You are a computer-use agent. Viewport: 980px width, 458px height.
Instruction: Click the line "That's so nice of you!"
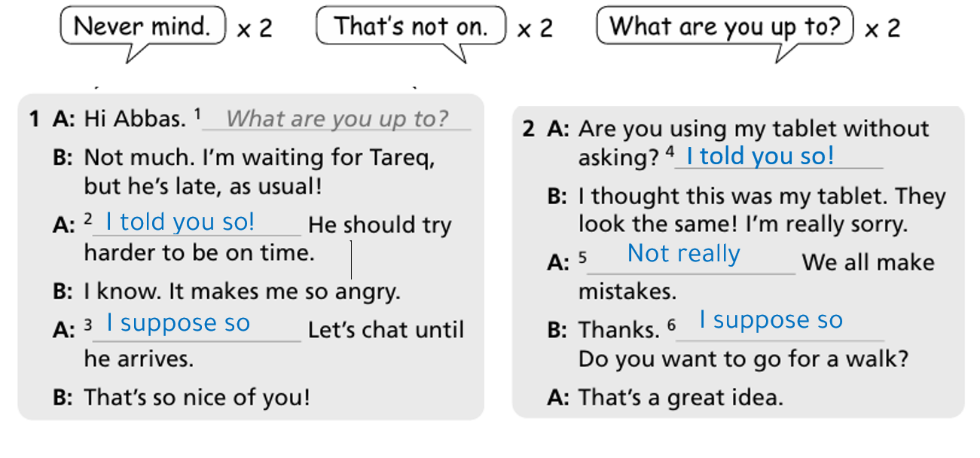197,397
